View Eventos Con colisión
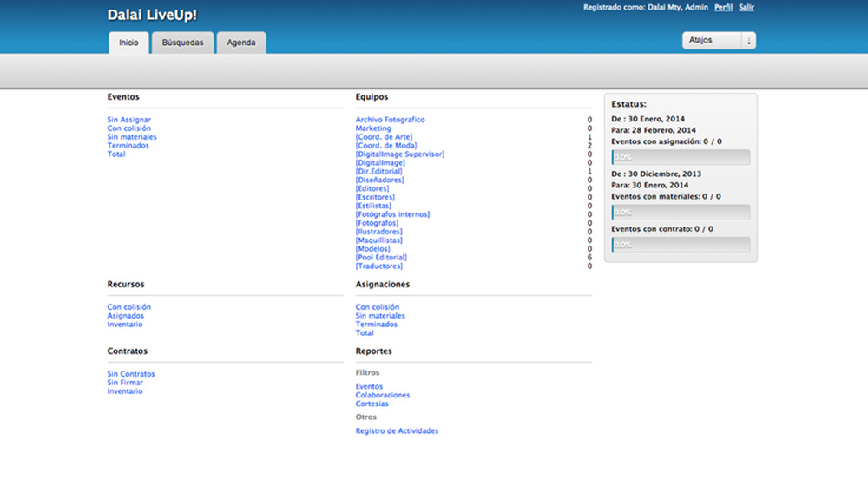Viewport: 868px width, 486px height. [128, 128]
